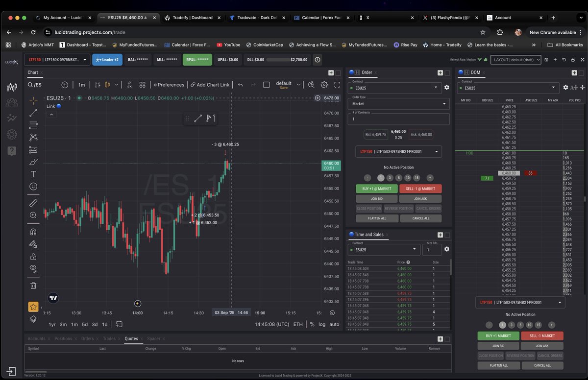
Task: Toggle chart fullscreen mode
Action: 337,85
